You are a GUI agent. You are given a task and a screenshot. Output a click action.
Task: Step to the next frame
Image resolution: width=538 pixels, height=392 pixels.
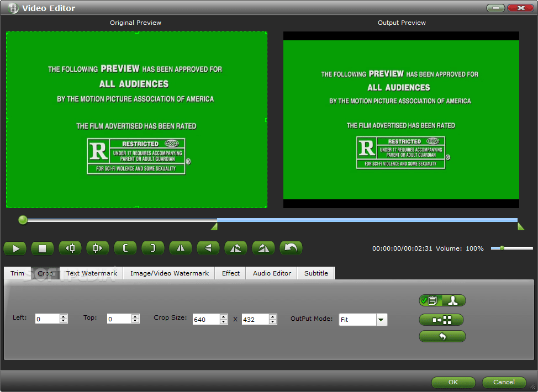[x=98, y=248]
